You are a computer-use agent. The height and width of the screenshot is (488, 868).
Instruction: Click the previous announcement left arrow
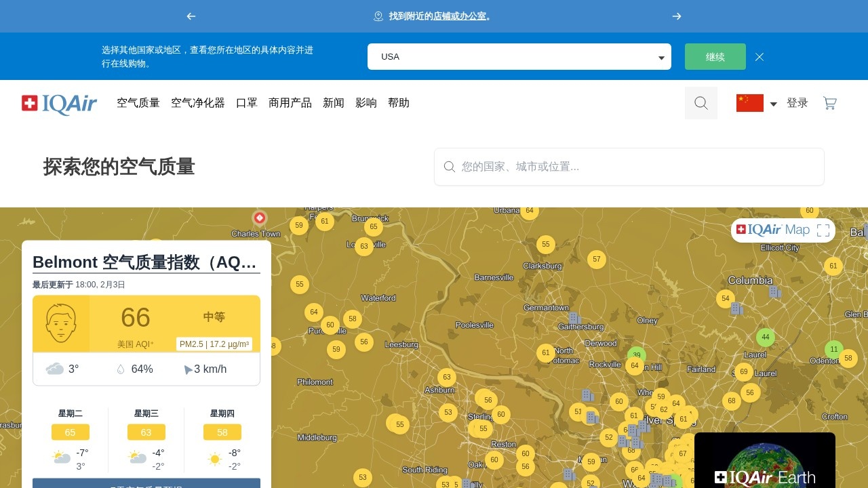pos(191,16)
